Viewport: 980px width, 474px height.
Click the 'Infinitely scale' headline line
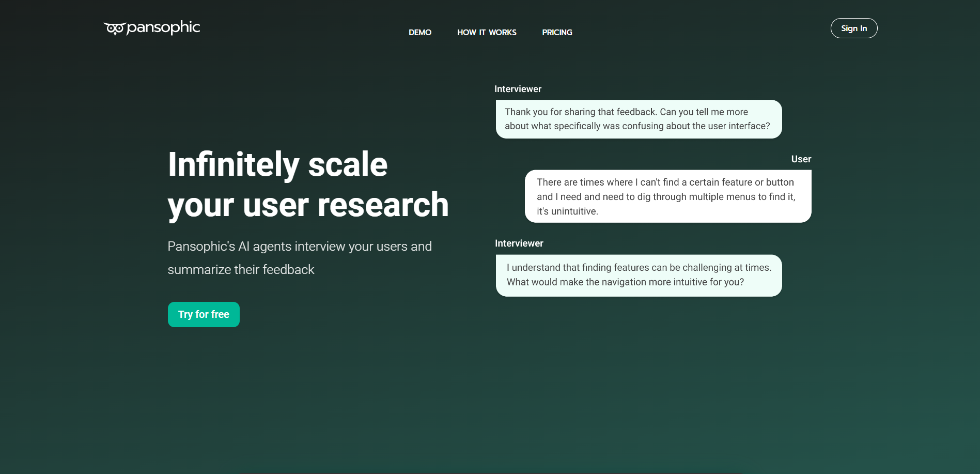pyautogui.click(x=277, y=164)
